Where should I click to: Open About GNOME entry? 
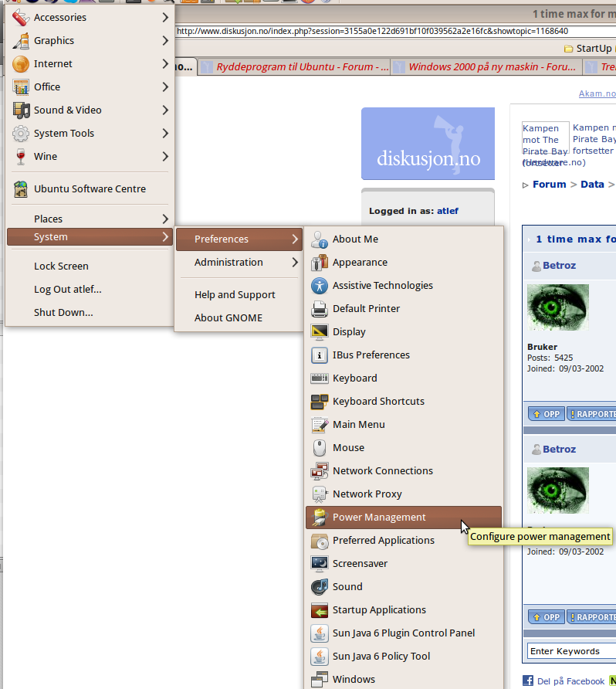[x=239, y=318]
